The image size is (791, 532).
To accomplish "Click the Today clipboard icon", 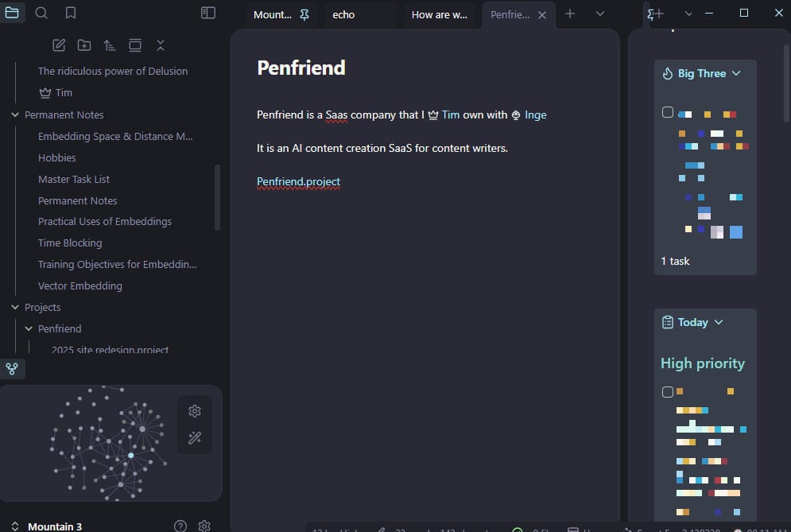I will click(x=668, y=322).
